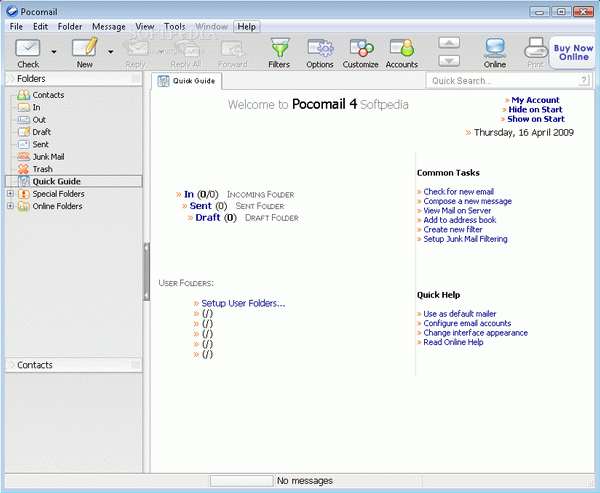Open the Edit menu
Screen dimensions: 600x493
41,26
